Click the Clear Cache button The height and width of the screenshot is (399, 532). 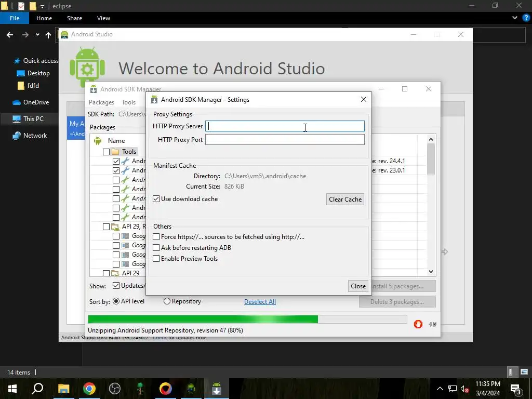(345, 199)
